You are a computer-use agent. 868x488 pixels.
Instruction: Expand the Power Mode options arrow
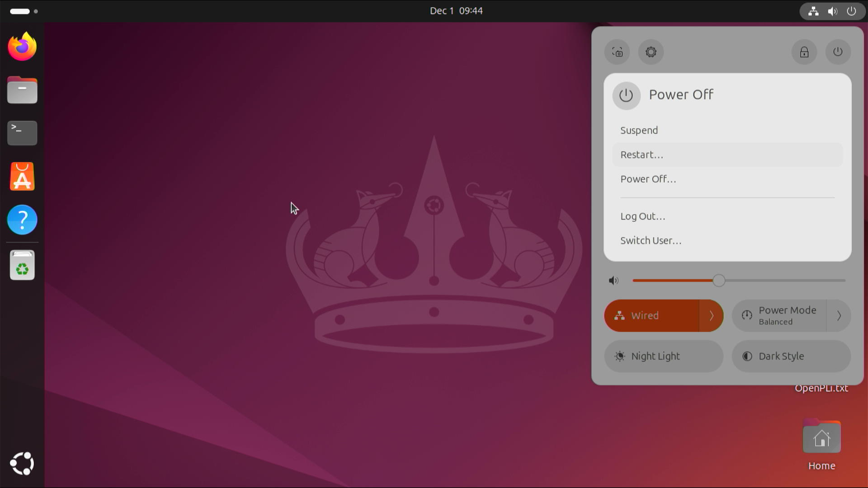[839, 315]
